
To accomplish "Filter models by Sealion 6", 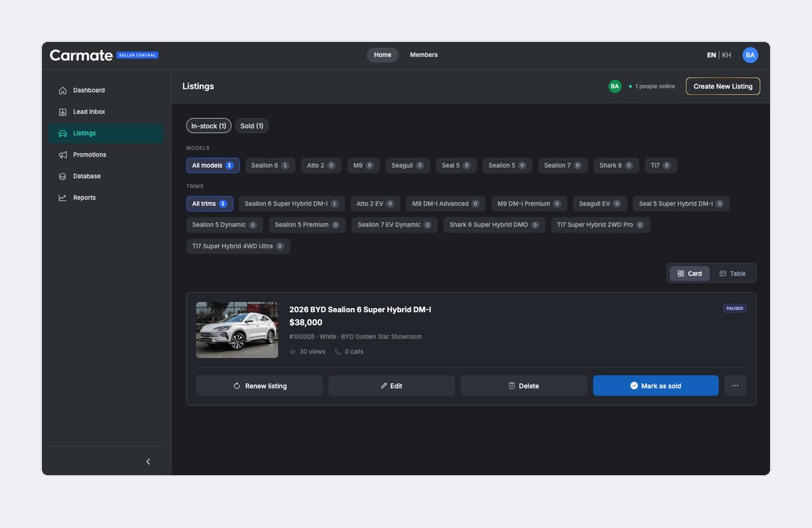I will (270, 165).
